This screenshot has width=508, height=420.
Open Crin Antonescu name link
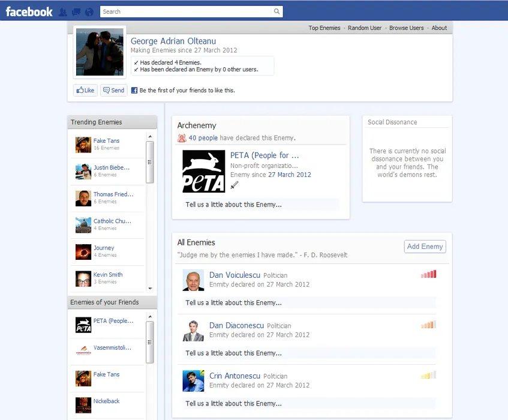235,376
